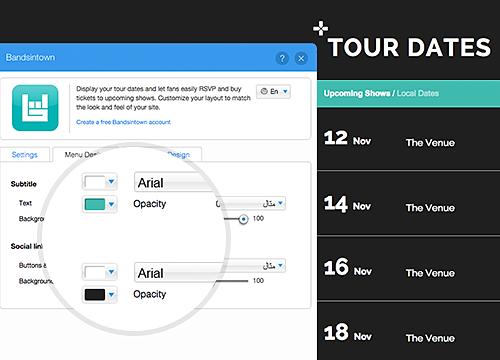500x360 pixels.
Task: Click the teal Bandsintown hand logo
Action: [35, 108]
